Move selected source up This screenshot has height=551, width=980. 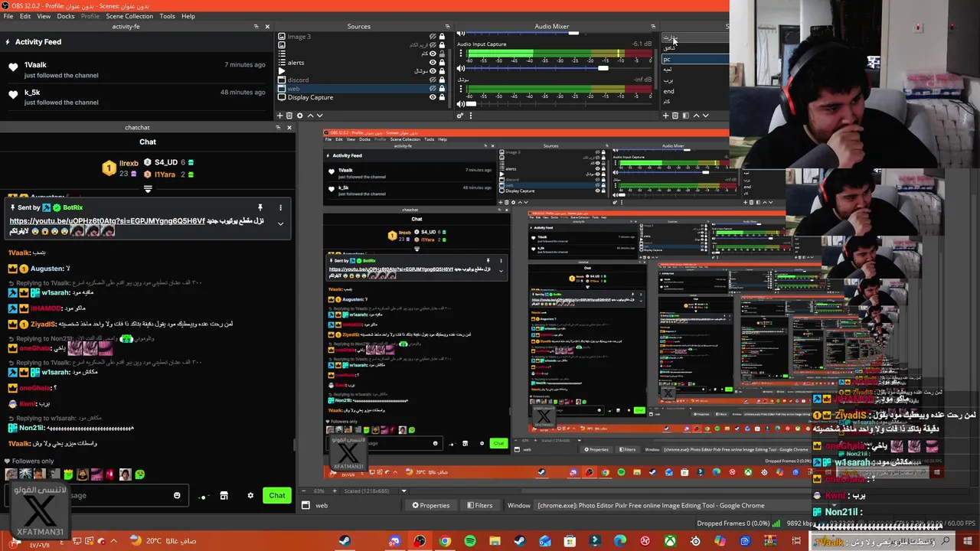click(310, 116)
